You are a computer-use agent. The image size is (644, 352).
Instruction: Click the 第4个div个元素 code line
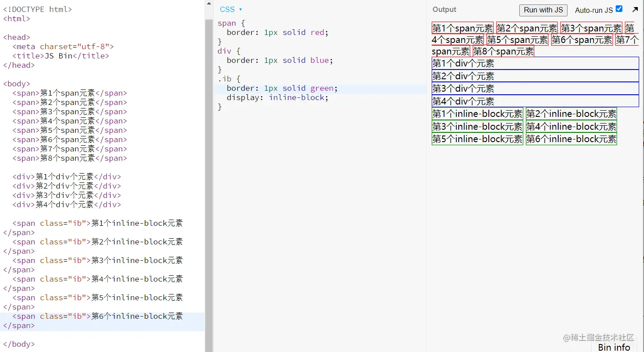point(66,205)
